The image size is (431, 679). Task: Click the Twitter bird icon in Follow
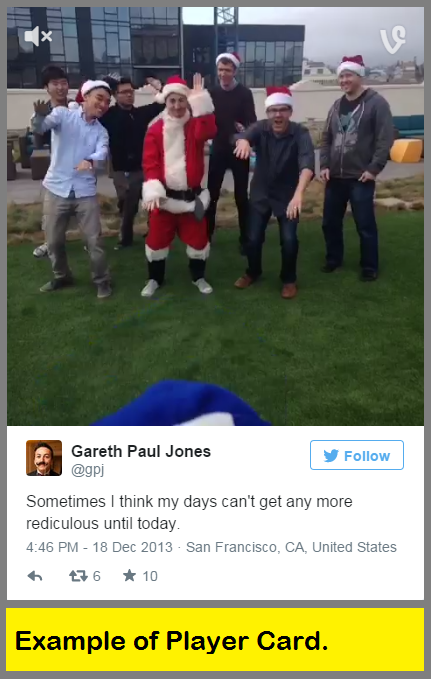331,456
